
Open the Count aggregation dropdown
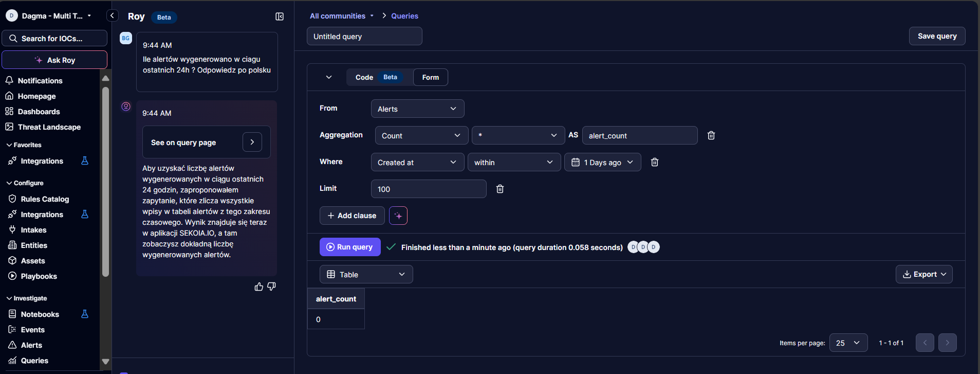click(421, 135)
